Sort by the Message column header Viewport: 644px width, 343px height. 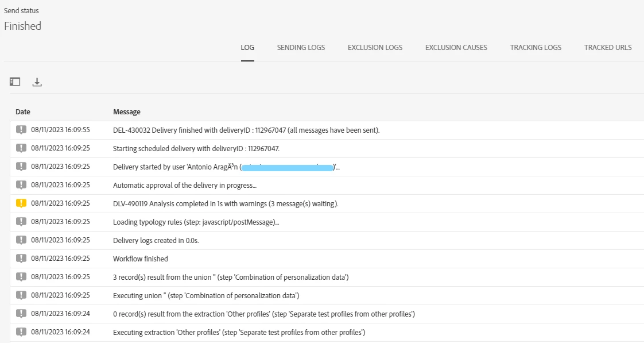(126, 112)
